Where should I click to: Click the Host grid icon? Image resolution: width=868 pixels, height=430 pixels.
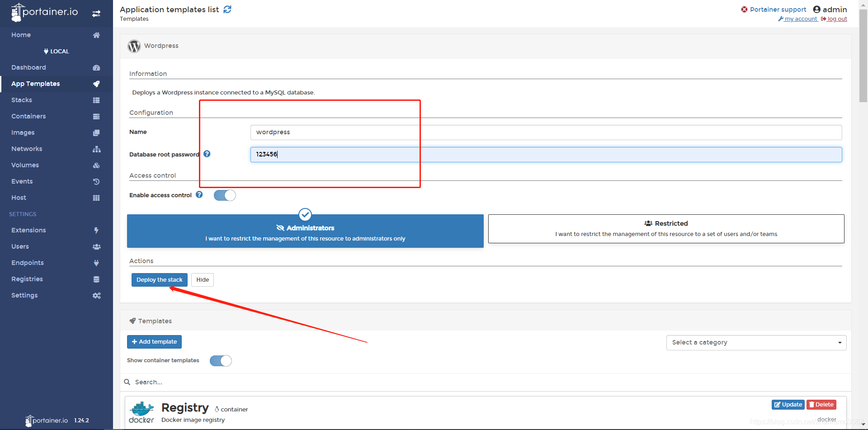(x=96, y=198)
